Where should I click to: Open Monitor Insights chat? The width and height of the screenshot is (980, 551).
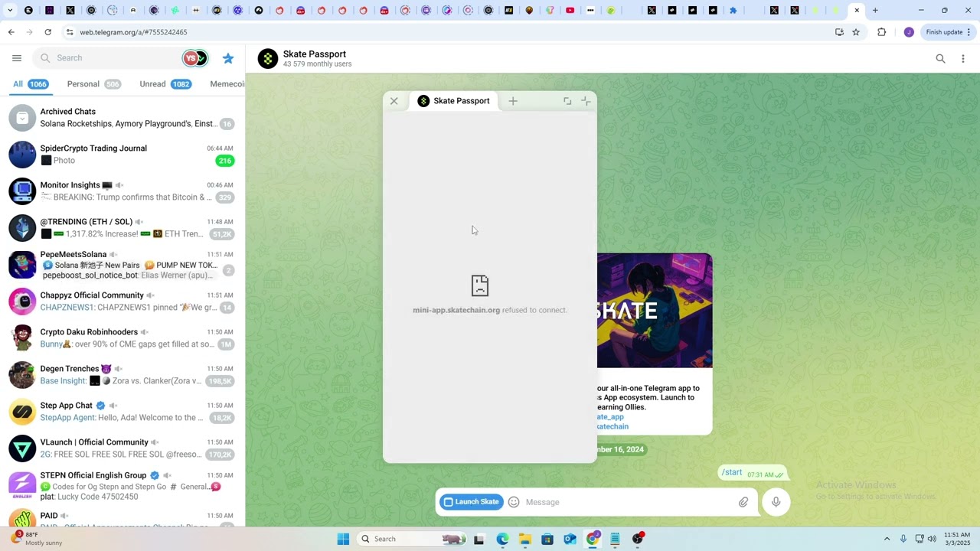[x=122, y=191]
